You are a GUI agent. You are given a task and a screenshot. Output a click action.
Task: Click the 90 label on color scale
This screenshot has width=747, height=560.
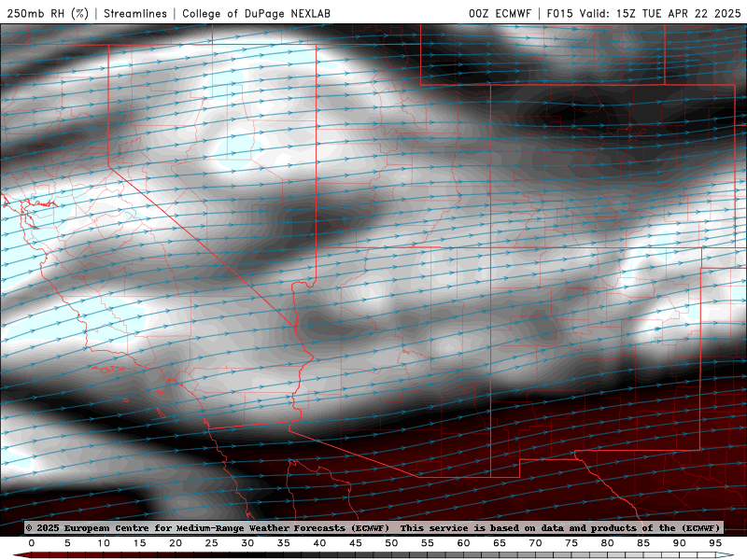(680, 543)
